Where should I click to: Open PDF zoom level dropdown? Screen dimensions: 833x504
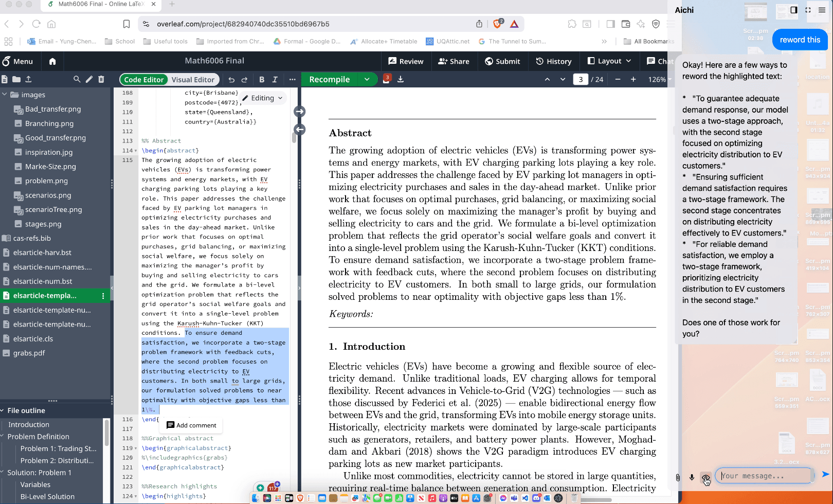click(659, 79)
